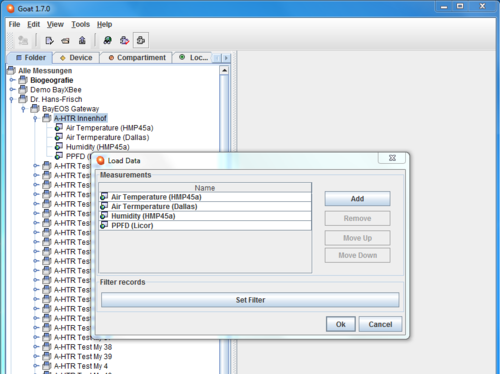Click the document-with-arrow toolbar icon
Screen dimensions: 500x374
click(x=49, y=41)
